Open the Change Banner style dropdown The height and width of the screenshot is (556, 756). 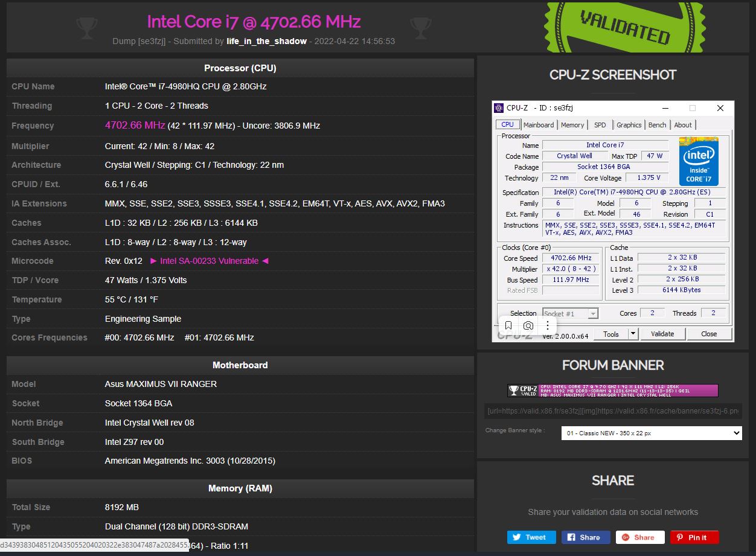[652, 433]
